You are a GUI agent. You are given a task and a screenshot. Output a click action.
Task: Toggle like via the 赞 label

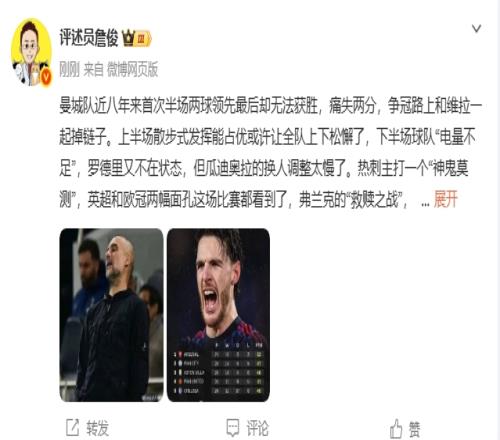414,429
